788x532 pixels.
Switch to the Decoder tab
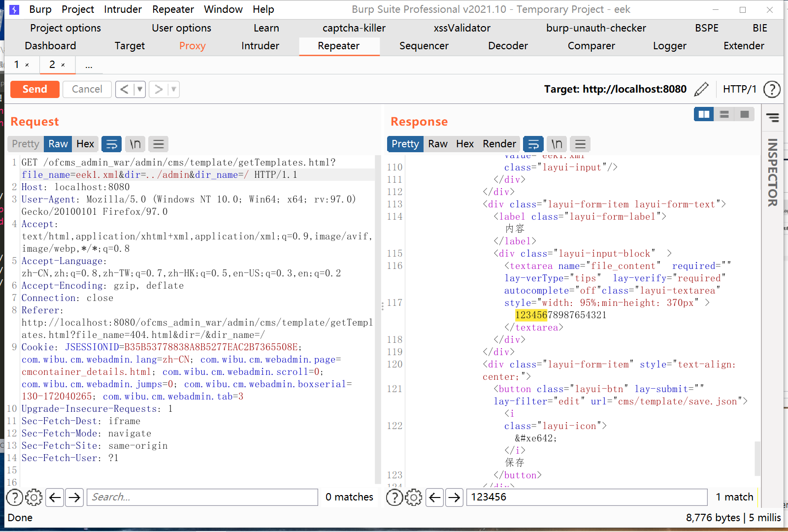(508, 46)
